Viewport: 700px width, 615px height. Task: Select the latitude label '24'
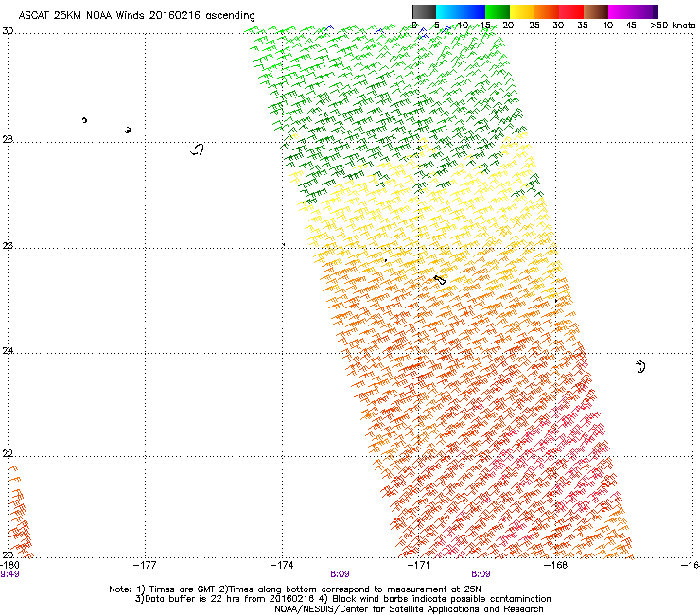tap(8, 351)
